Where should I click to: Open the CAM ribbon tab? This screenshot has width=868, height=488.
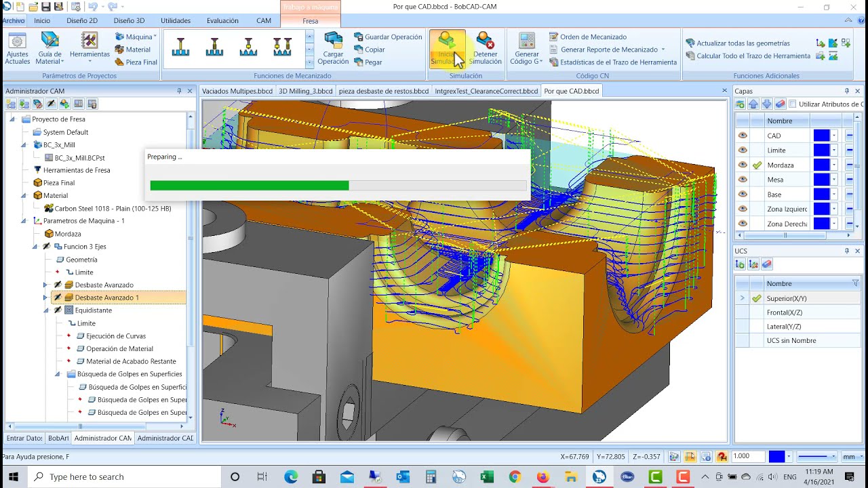click(264, 20)
